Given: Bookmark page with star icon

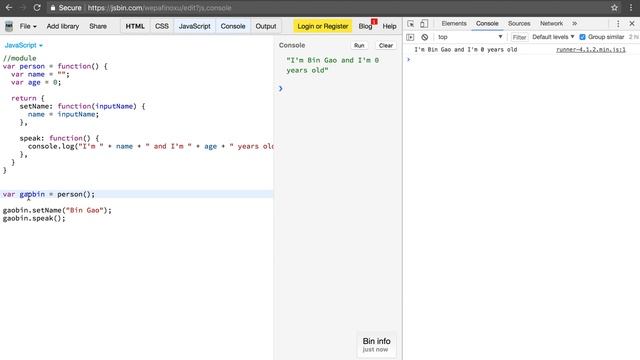Looking at the screenshot, I should (614, 8).
